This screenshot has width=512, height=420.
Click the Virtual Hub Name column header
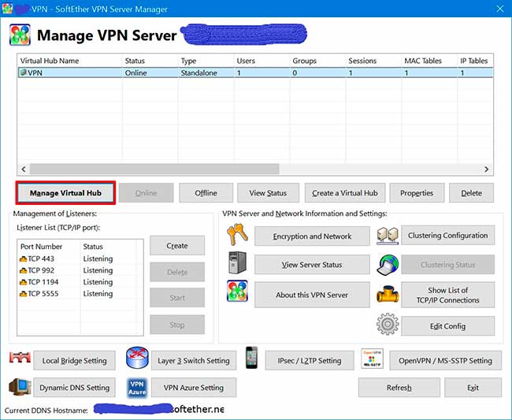70,61
